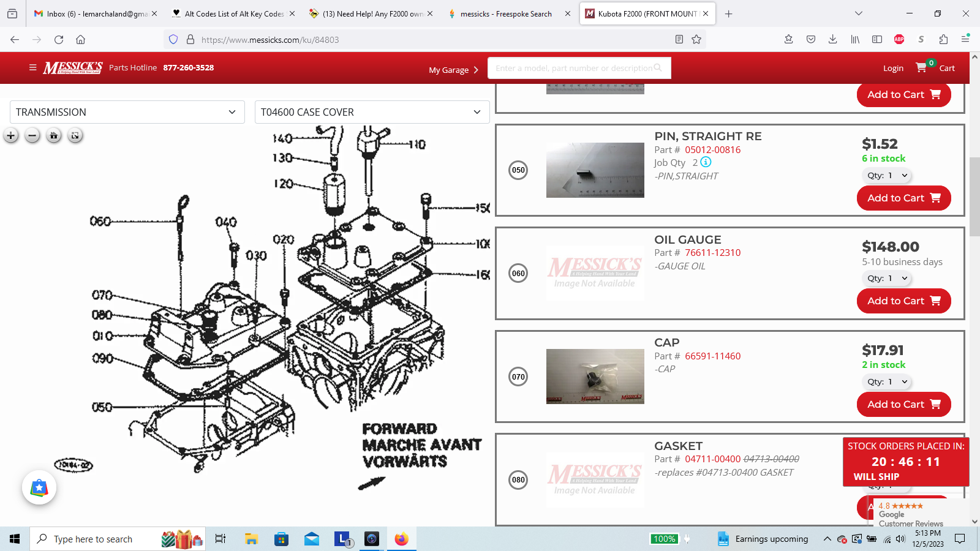Click Job Qty info icon for pin
The height and width of the screenshot is (551, 980).
pos(706,162)
